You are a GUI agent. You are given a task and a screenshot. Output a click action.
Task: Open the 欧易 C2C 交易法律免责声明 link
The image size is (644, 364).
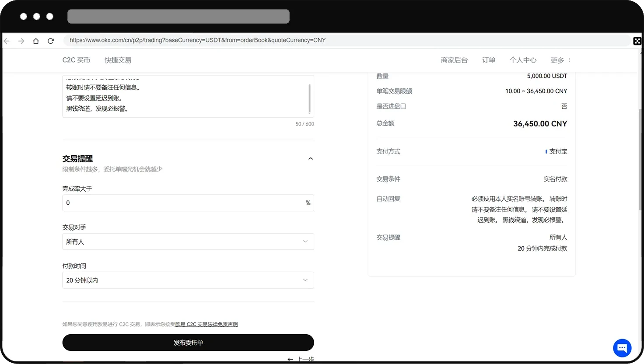point(206,324)
